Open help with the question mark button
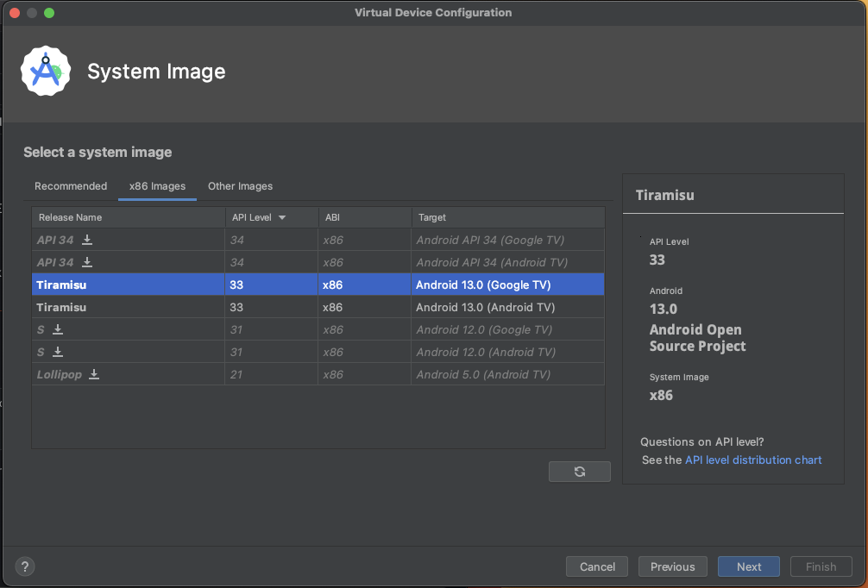This screenshot has width=868, height=588. (25, 566)
